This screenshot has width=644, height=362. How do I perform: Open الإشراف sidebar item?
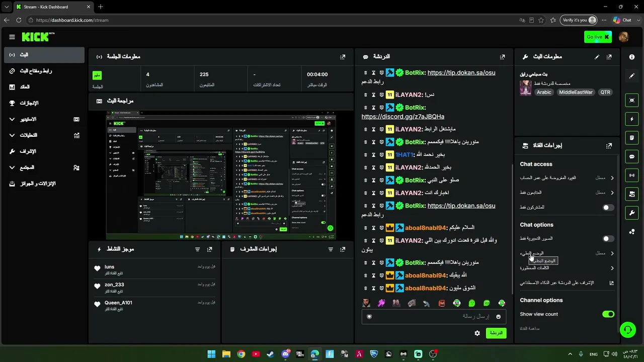[x=44, y=151]
